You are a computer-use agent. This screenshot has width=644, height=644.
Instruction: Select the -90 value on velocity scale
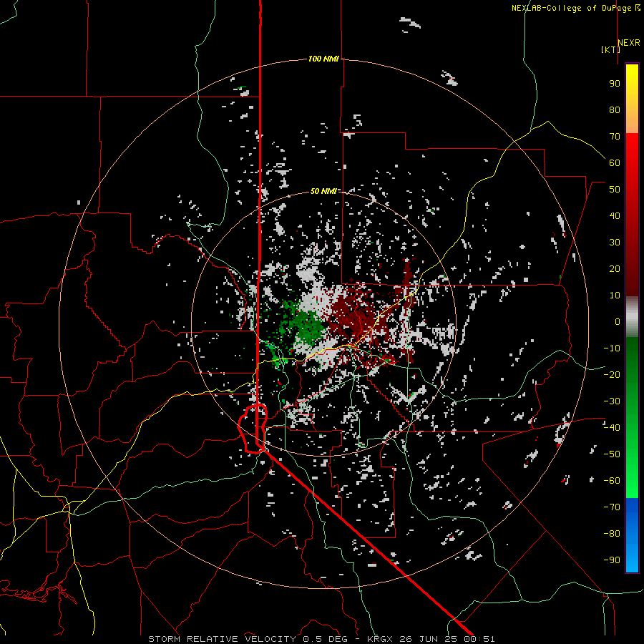612,560
